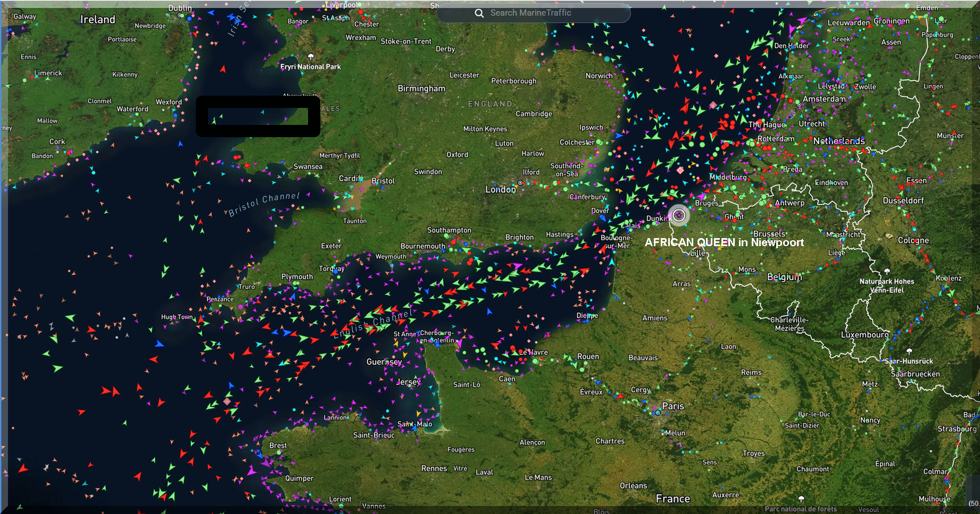Select the large pink diamond marker northwest of Amsterdam
Screen dimensions: 980x514
[x=713, y=105]
